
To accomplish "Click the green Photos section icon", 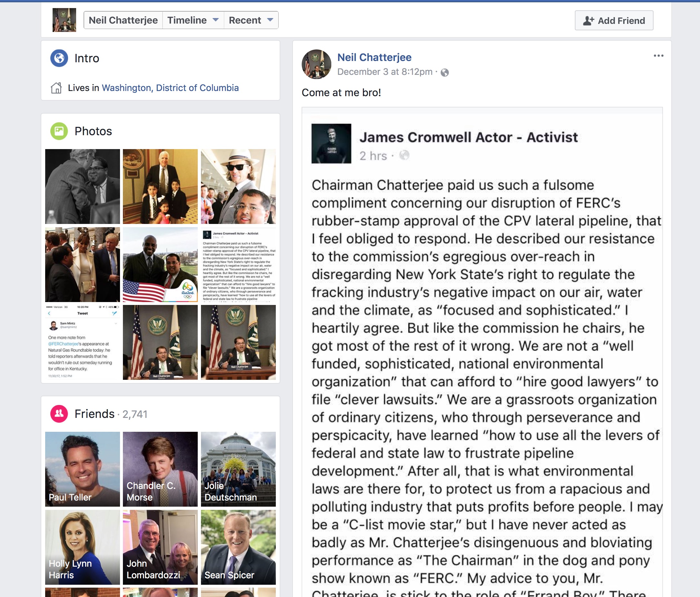I will (x=59, y=131).
